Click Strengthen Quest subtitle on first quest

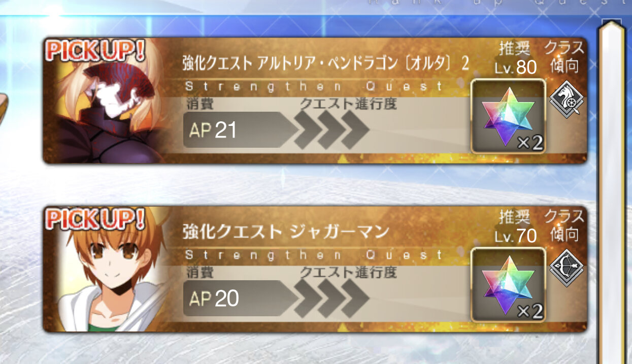click(x=314, y=86)
